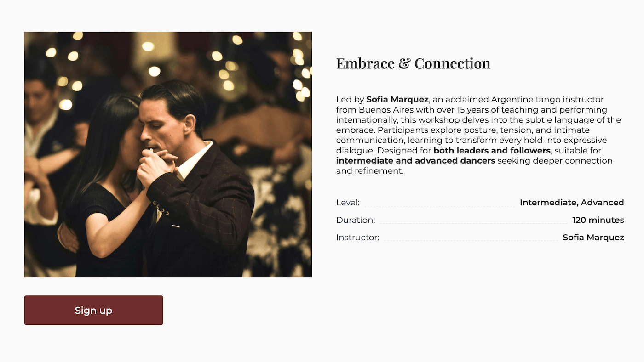Click the dotted line in Instructor row
This screenshot has width=644, height=362.
pos(471,241)
